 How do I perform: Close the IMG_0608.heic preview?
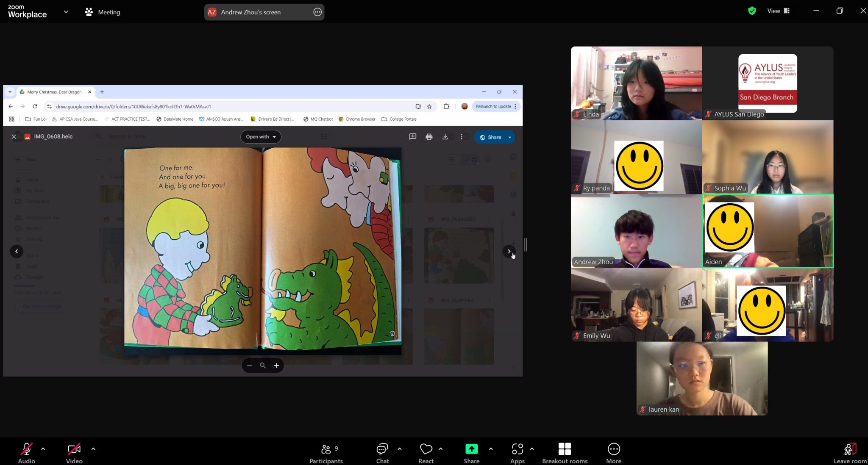coord(14,136)
